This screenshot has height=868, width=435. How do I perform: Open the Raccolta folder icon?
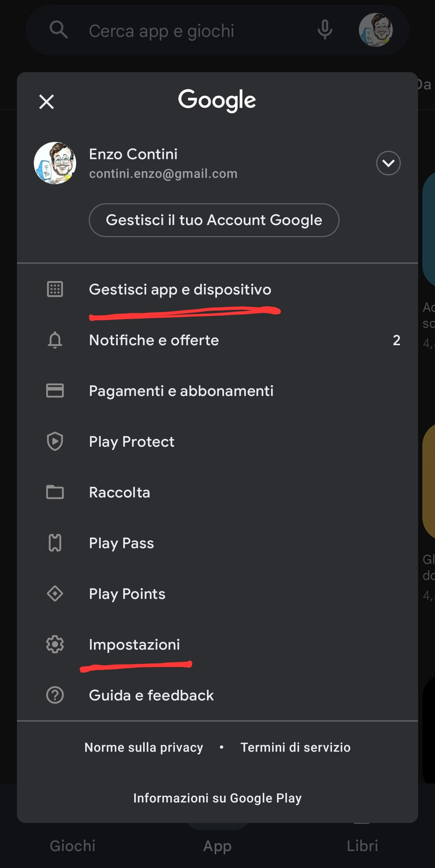55,492
